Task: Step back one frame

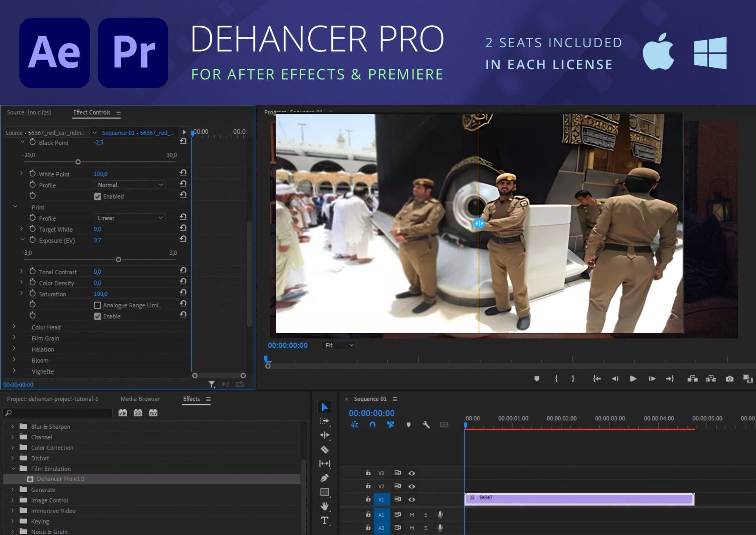Action: coord(615,379)
